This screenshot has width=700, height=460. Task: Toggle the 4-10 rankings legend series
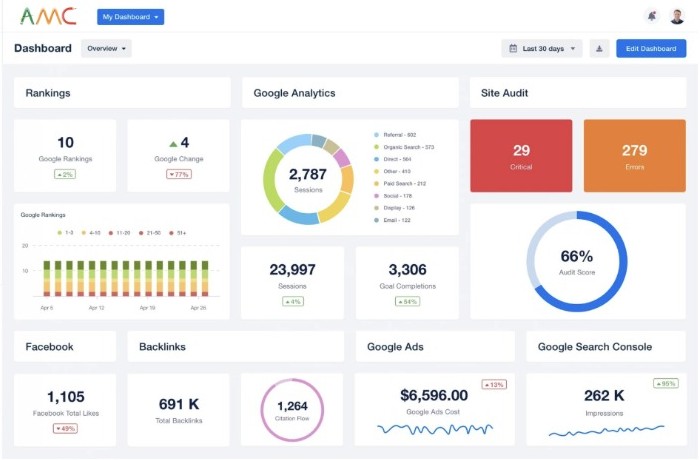coord(91,233)
